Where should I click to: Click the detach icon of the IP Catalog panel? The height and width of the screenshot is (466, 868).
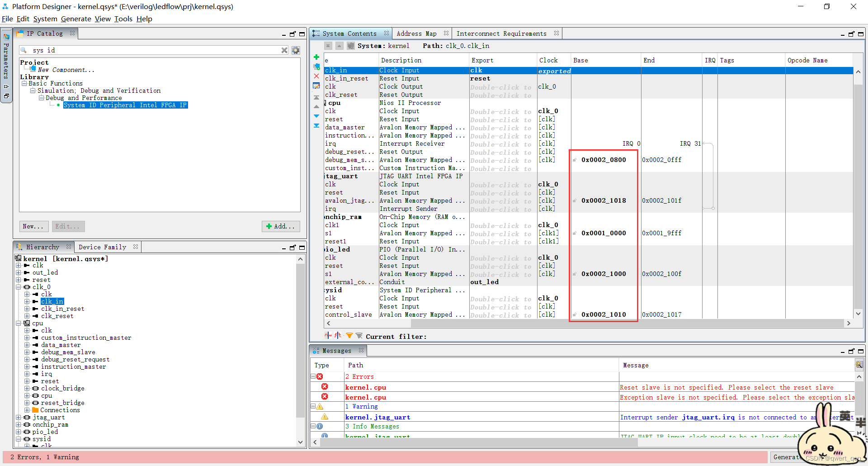coord(292,34)
